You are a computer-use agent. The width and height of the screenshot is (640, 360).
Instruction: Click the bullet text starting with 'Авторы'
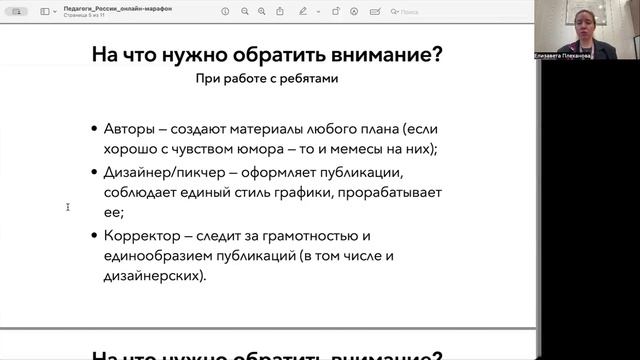click(271, 139)
